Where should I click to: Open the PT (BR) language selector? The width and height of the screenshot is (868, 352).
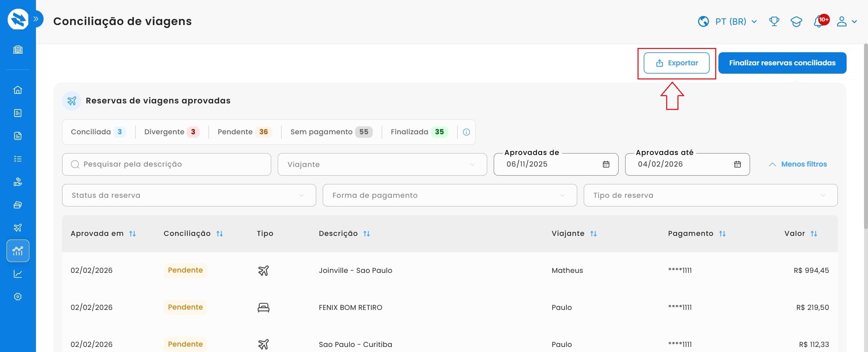(728, 22)
